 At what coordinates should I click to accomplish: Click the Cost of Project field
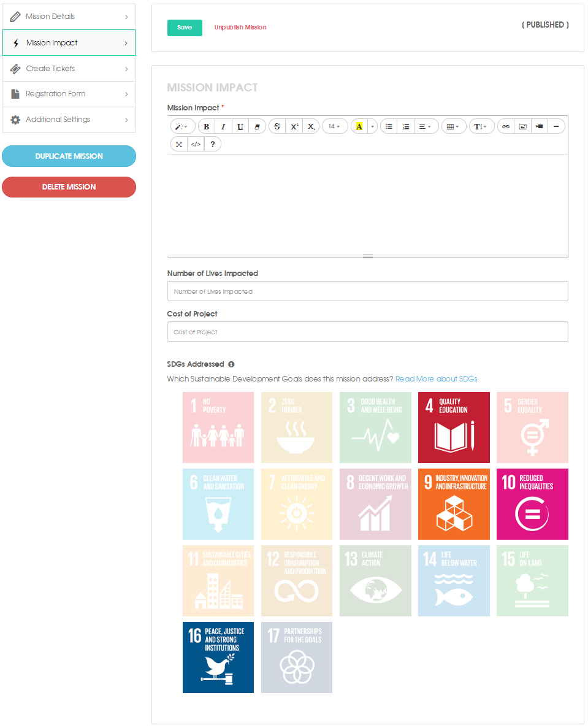pyautogui.click(x=367, y=332)
